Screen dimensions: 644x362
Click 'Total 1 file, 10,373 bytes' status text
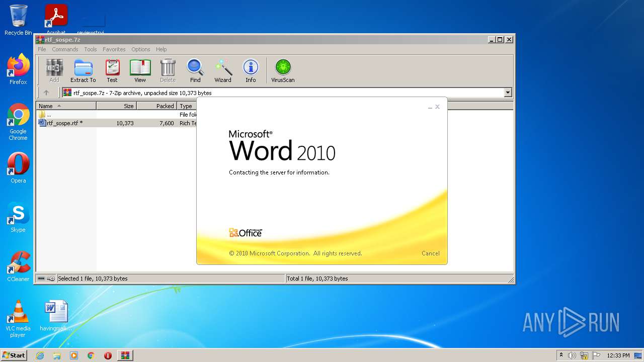tap(317, 279)
